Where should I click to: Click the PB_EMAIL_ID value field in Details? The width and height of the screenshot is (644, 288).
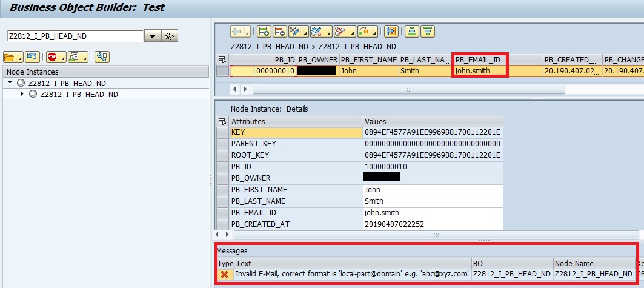433,213
